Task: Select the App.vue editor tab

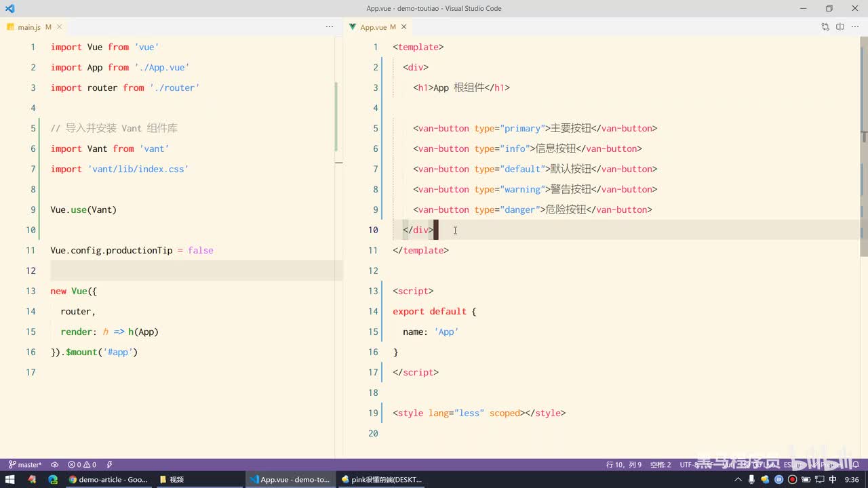Action: click(372, 27)
